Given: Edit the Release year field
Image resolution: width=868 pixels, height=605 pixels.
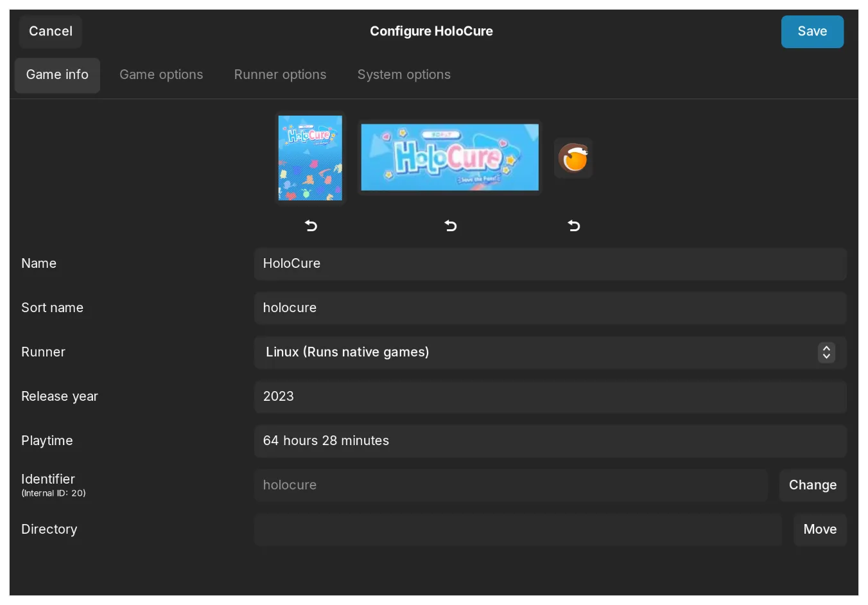Looking at the screenshot, I should [550, 396].
